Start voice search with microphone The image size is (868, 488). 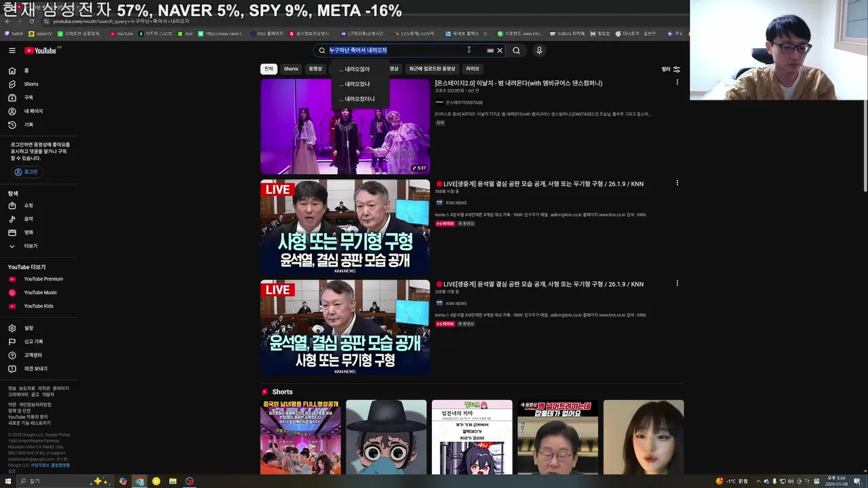[x=539, y=50]
